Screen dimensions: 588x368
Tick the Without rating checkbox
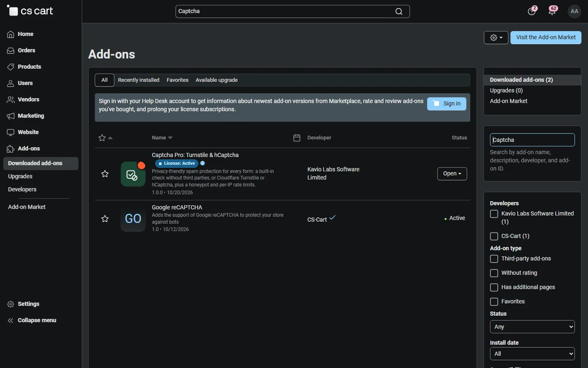[x=494, y=273]
